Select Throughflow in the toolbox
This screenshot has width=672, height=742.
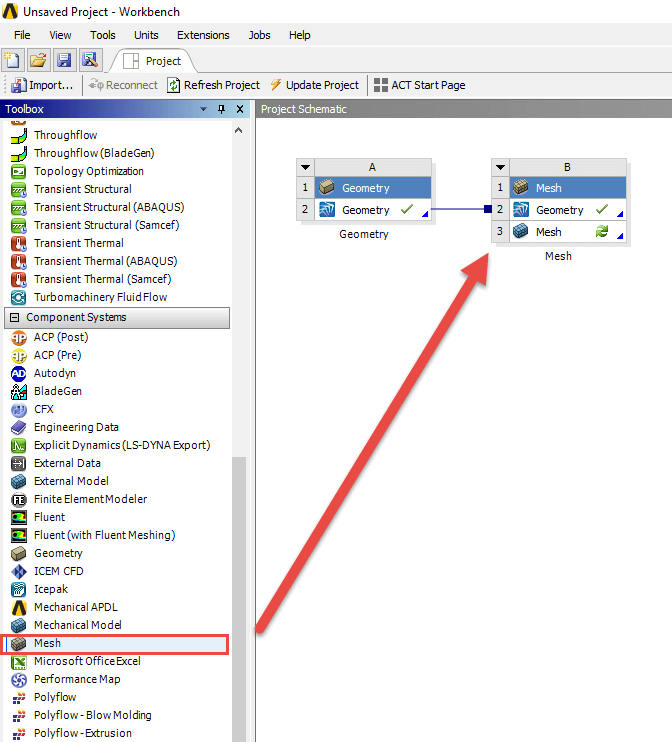(x=65, y=135)
